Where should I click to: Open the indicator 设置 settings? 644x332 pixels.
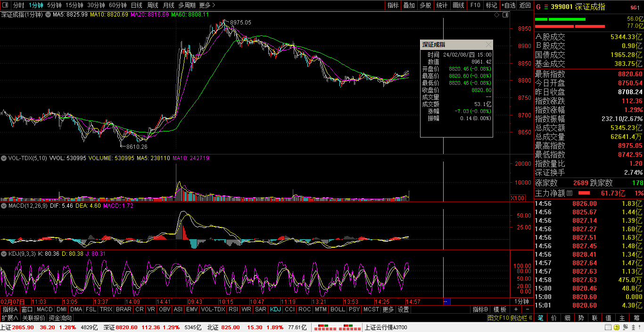[403, 309]
